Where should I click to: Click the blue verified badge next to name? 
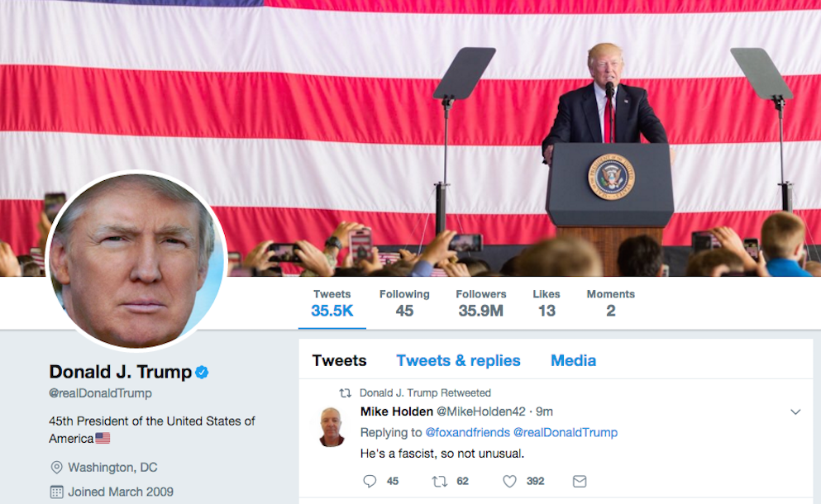[202, 372]
